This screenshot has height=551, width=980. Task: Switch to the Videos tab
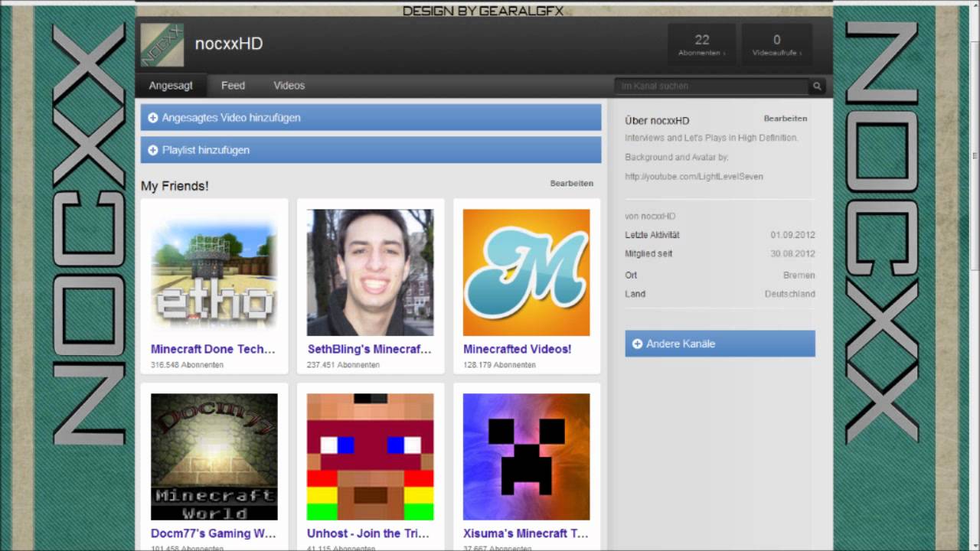[x=289, y=86]
